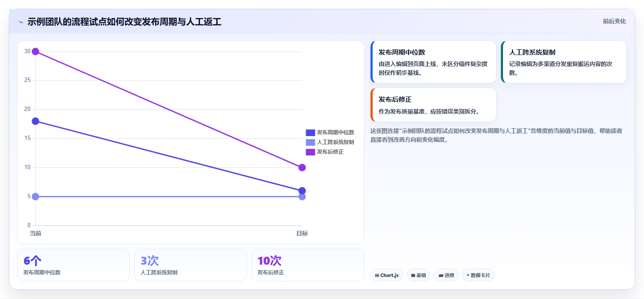Click the y-axis value 20
This screenshot has width=644, height=299.
click(x=27, y=109)
